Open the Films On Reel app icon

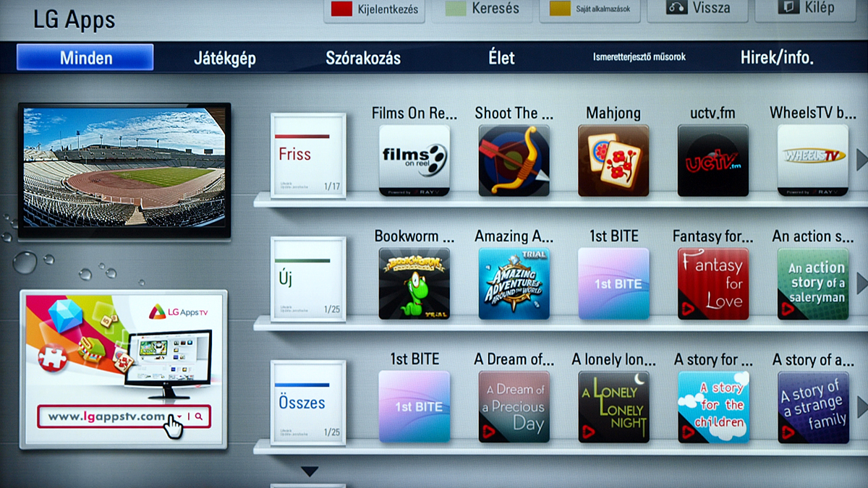pyautogui.click(x=414, y=160)
